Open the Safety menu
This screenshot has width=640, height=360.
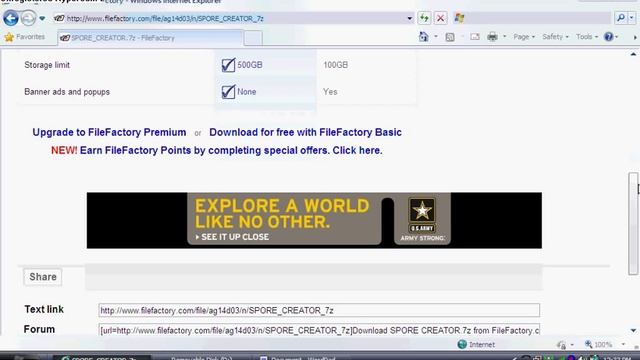(555, 37)
